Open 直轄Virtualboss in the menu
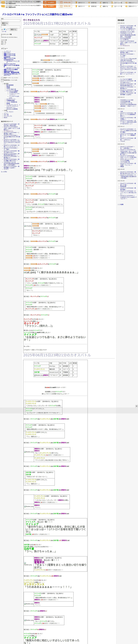 point(9,71)
